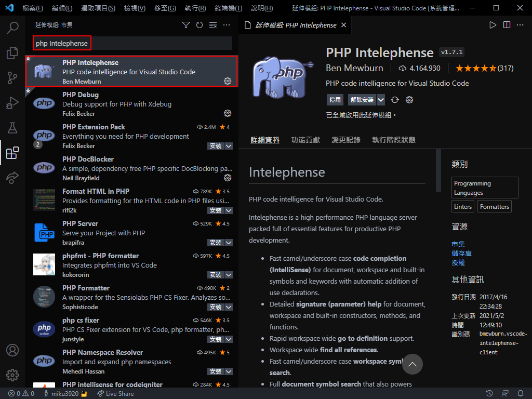This screenshot has height=399, width=532.
Task: Expand install dropdown for php cs fixer
Action: coord(229,339)
